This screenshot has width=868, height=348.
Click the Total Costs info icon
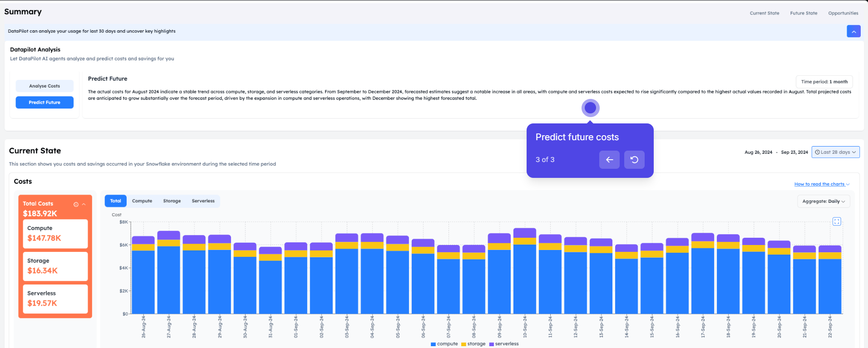click(x=76, y=204)
